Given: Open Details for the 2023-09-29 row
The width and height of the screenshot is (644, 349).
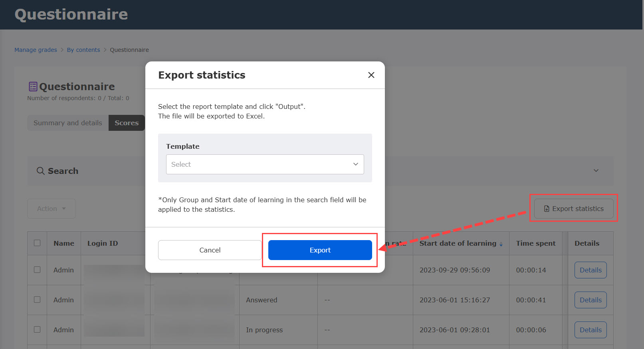Looking at the screenshot, I should pyautogui.click(x=590, y=270).
